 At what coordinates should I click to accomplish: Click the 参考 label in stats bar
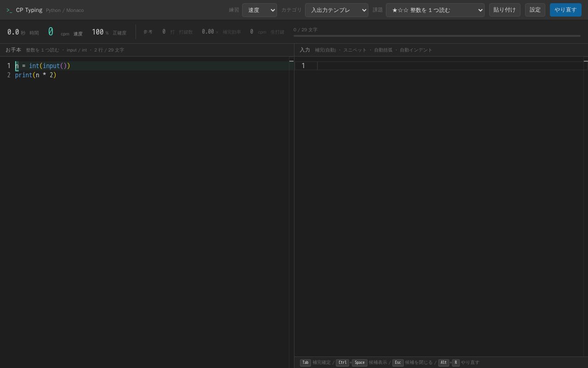point(148,32)
